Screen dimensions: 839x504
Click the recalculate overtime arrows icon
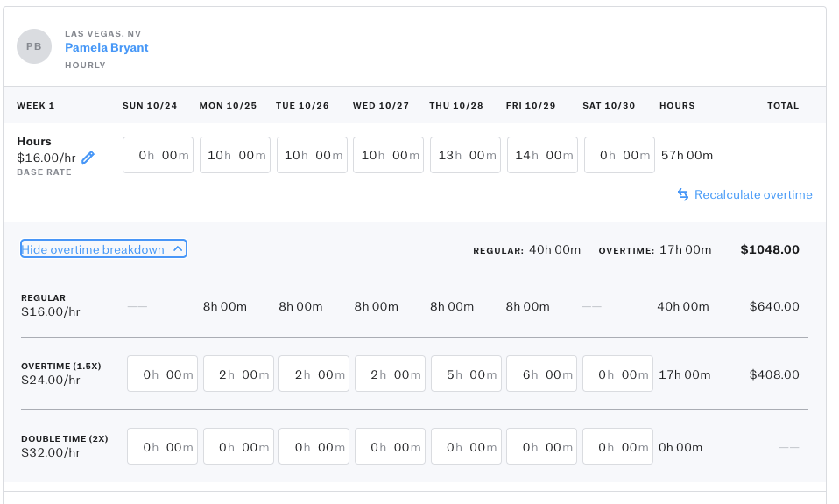point(683,194)
